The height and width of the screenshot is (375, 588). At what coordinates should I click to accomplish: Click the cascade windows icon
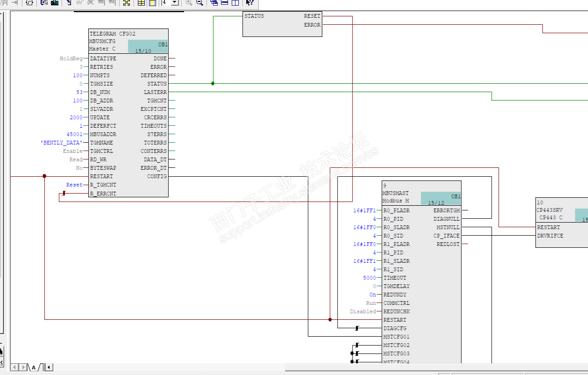click(214, 2)
